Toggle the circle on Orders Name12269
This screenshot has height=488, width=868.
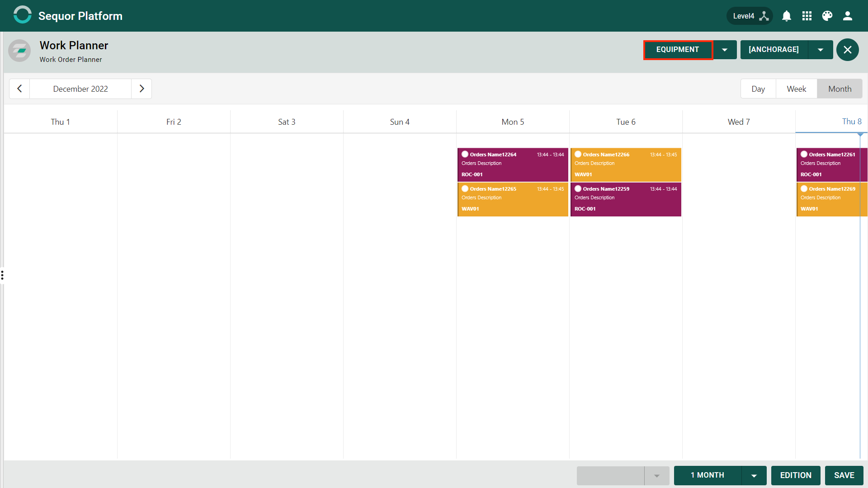804,188
